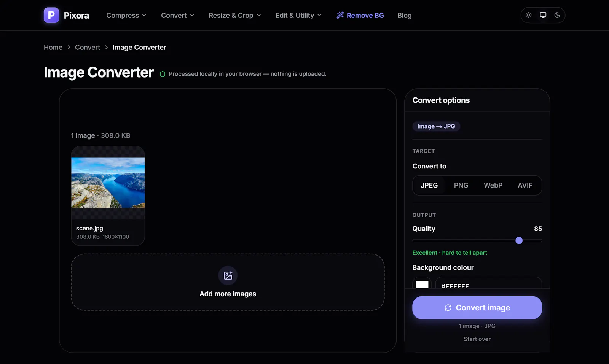Image resolution: width=609 pixels, height=364 pixels.
Task: Click the Quality value 85
Action: [x=538, y=229]
